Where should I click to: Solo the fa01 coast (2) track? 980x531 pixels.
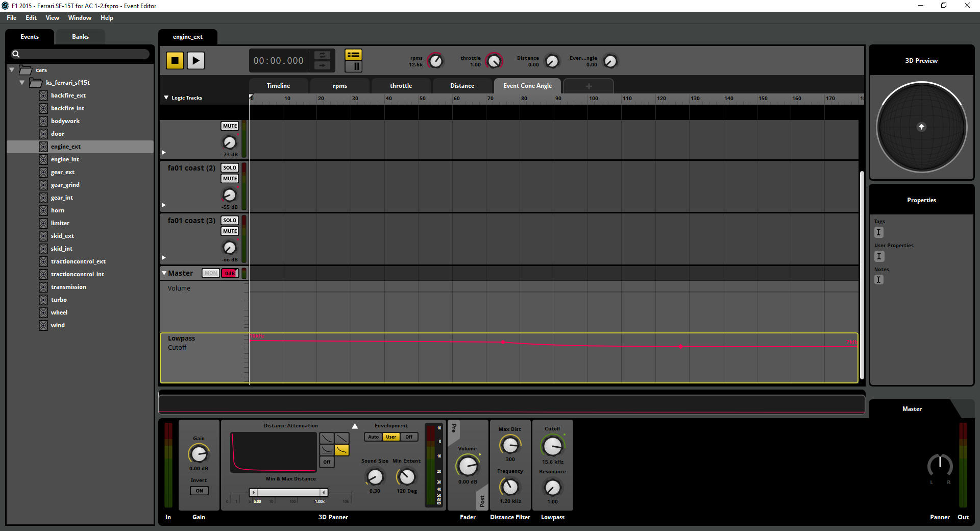230,167
